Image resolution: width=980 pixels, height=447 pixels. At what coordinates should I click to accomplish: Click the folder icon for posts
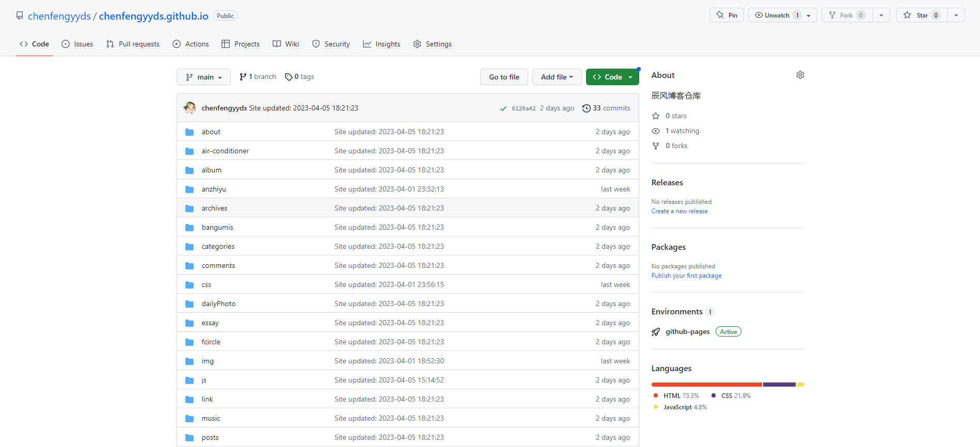coord(189,438)
